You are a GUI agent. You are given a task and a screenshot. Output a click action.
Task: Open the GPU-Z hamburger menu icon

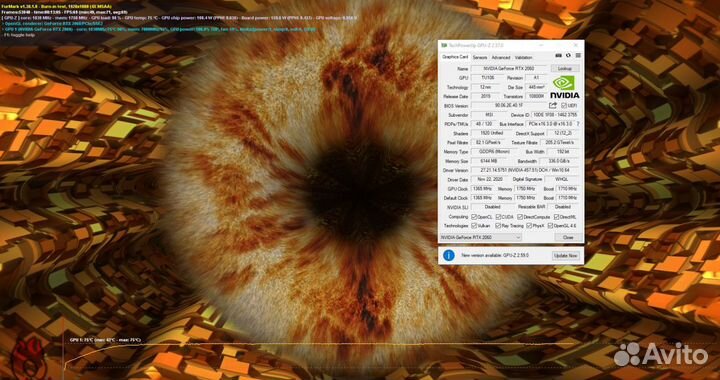coord(578,56)
